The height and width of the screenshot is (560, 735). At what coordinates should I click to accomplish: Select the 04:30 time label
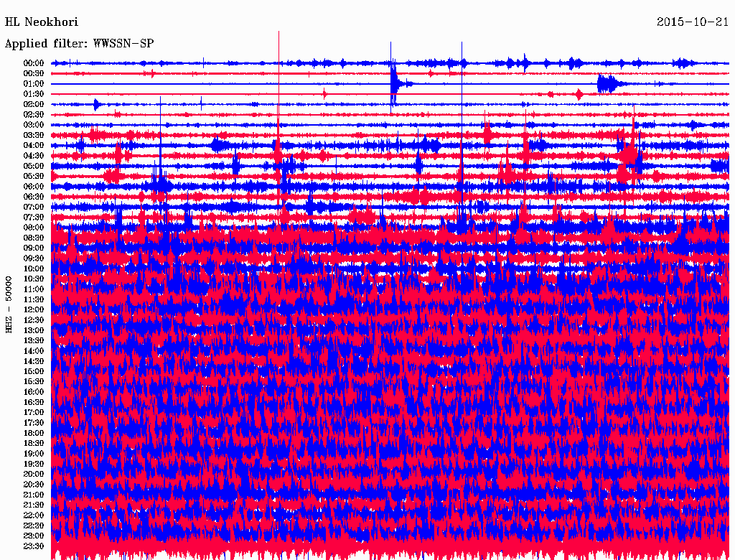[x=34, y=155]
